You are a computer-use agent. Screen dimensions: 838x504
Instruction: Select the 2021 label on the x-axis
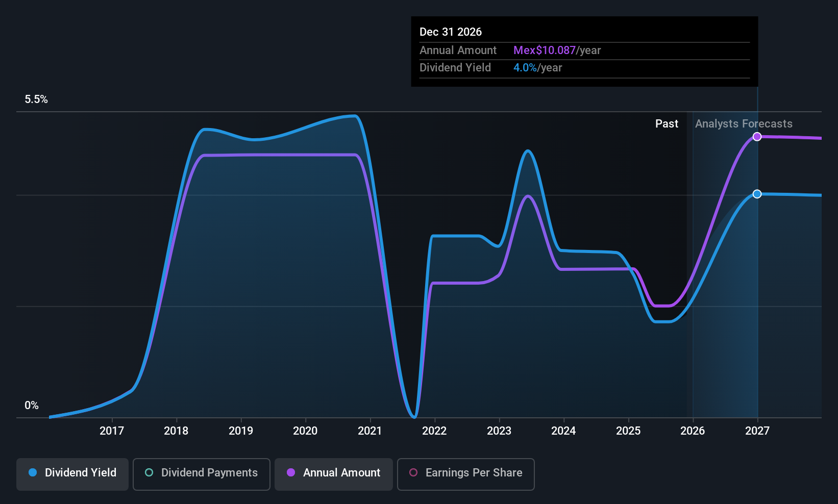(370, 431)
